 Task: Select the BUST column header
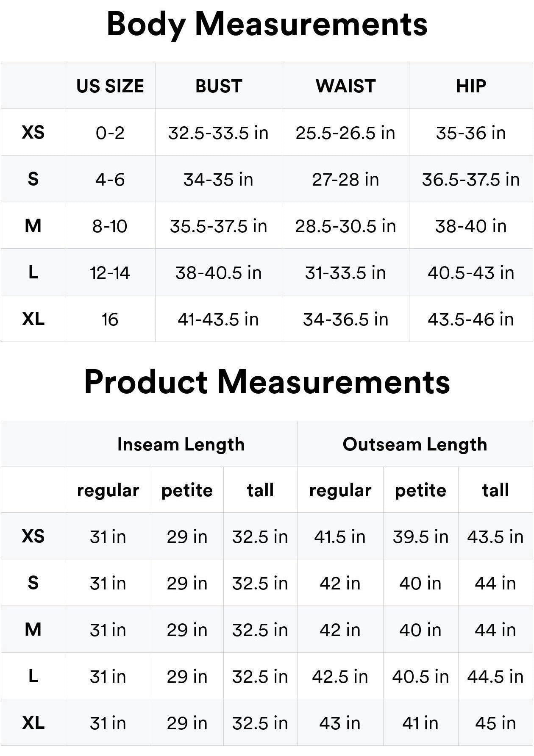(219, 86)
